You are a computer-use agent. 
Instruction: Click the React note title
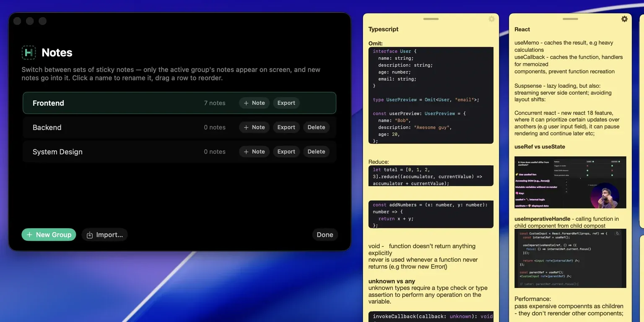click(x=522, y=29)
